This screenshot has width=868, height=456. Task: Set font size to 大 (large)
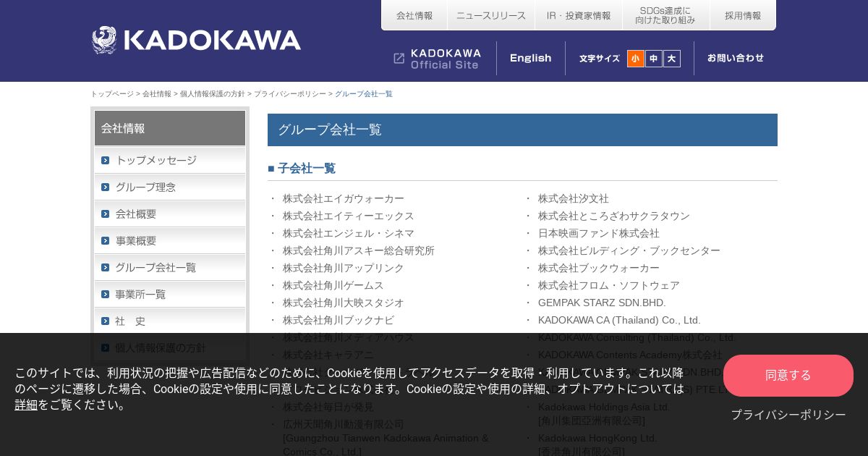pyautogui.click(x=672, y=59)
